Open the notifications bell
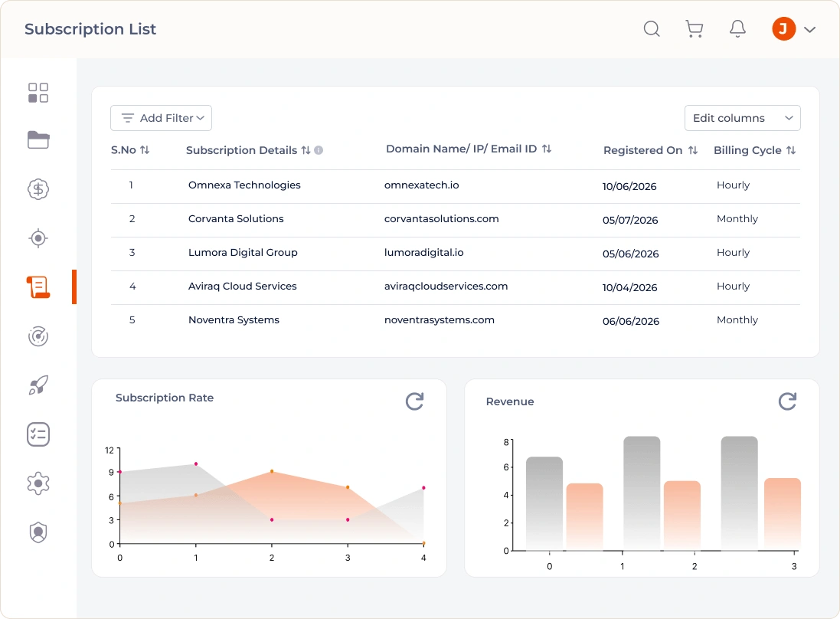The image size is (840, 619). (737, 28)
